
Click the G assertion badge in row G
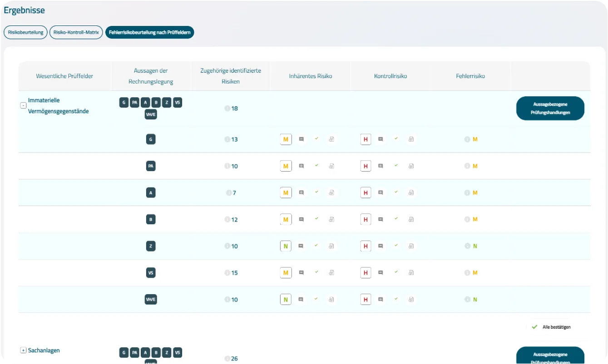click(x=151, y=139)
